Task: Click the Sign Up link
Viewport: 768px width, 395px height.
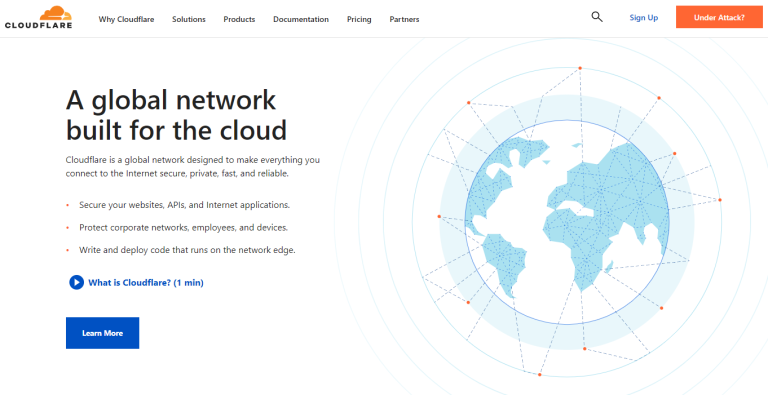Action: (644, 18)
